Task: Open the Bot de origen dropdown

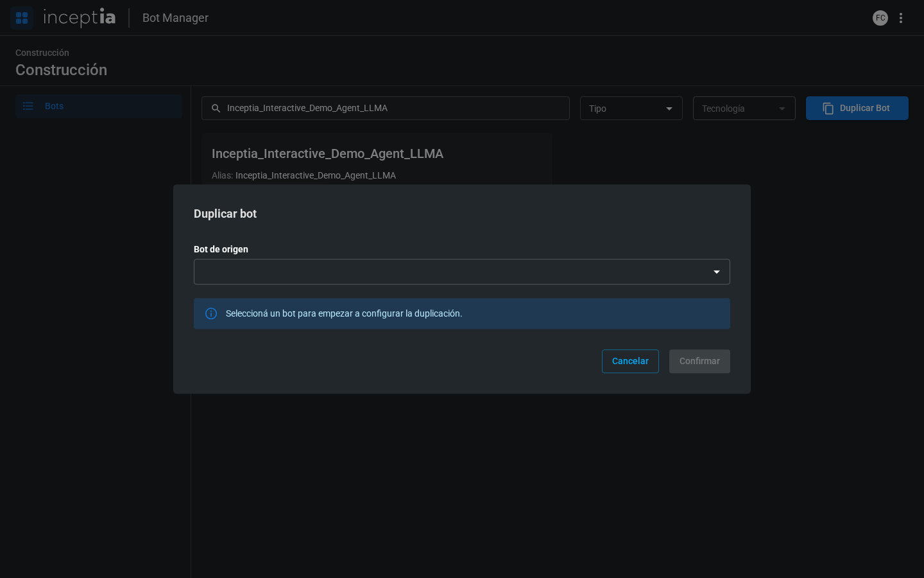Action: [462, 272]
